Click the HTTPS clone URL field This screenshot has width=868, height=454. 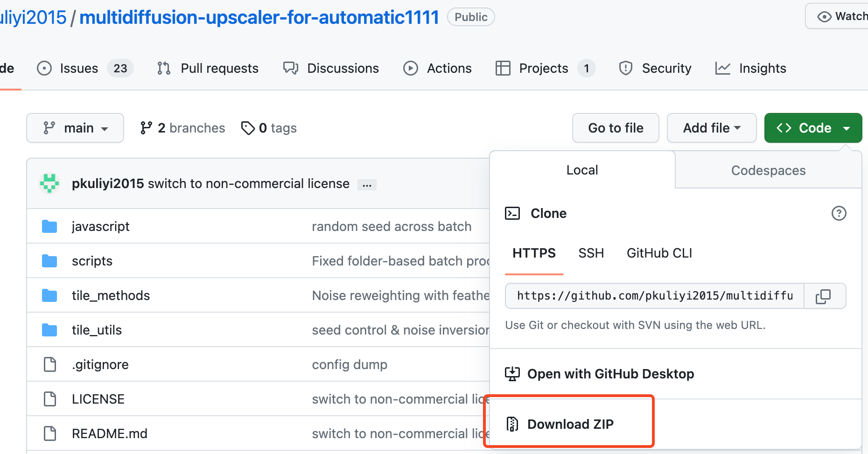coord(654,296)
